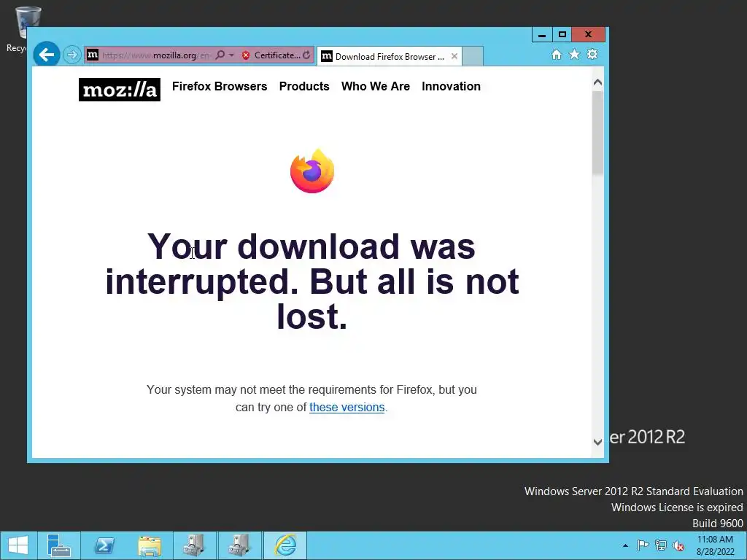
Task: Maximize the Internet Explorer window
Action: (x=562, y=35)
